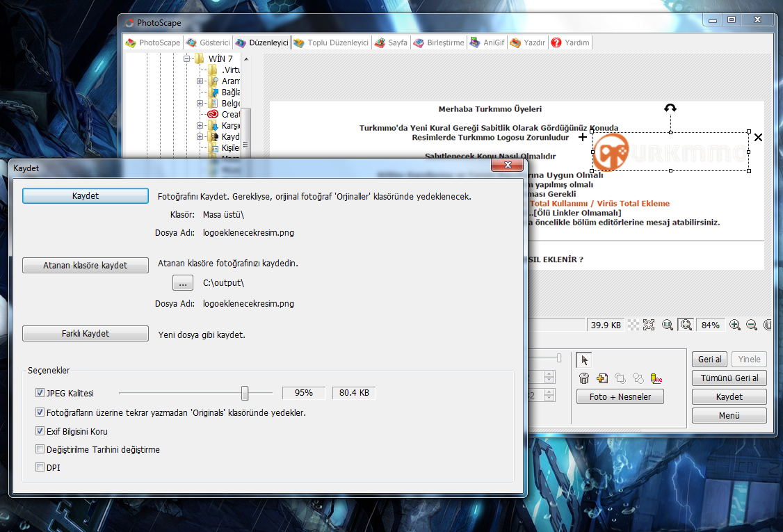Click the Farklı Kaydet button
The height and width of the screenshot is (532, 783).
[86, 333]
